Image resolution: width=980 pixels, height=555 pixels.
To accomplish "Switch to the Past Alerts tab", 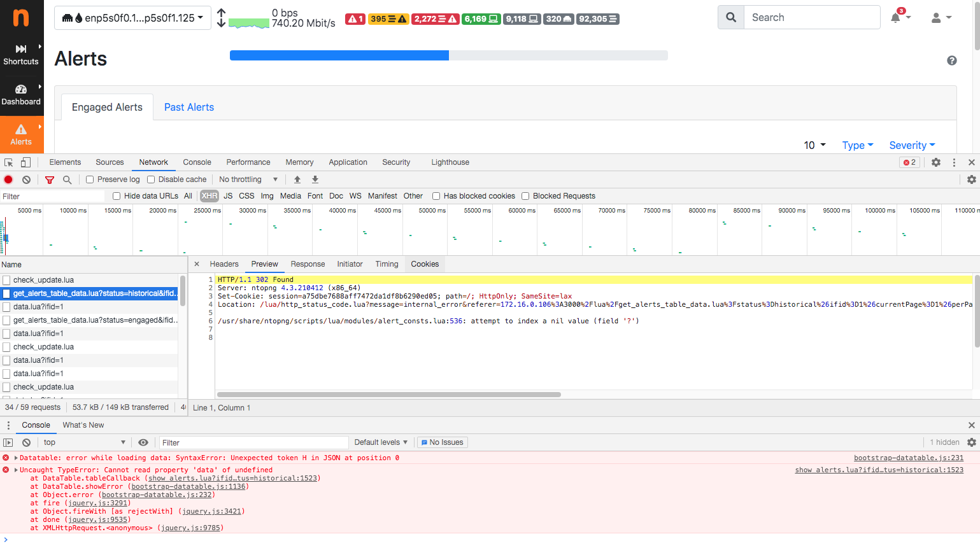I will (x=188, y=107).
